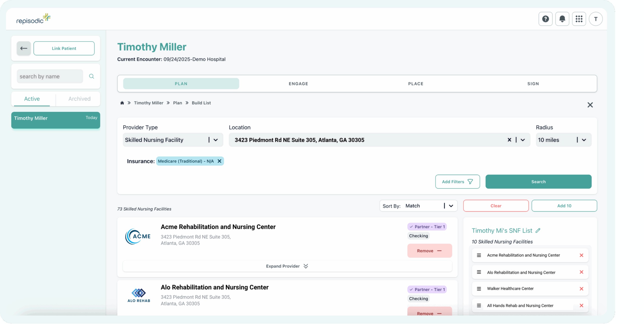Screen dimensions: 644x324
Task: Click the Add Filters button
Action: pyautogui.click(x=457, y=182)
